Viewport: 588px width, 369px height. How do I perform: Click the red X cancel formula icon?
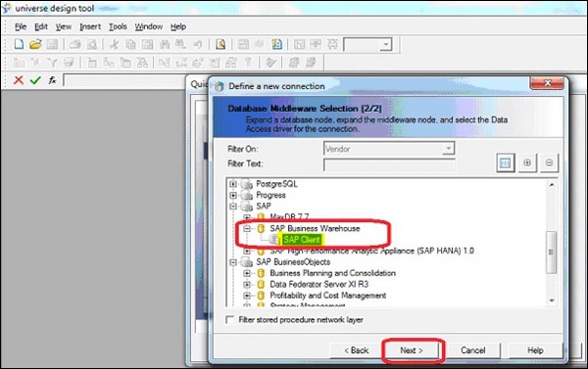click(x=19, y=80)
